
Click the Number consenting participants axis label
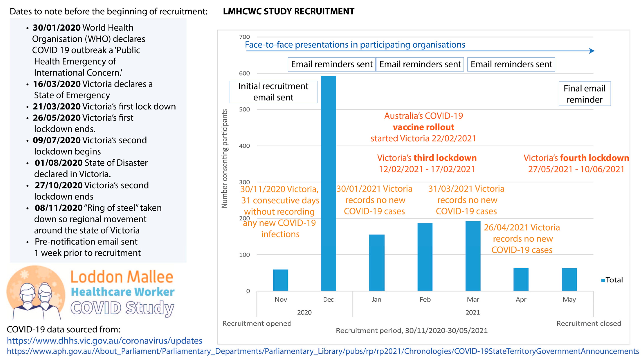point(225,158)
